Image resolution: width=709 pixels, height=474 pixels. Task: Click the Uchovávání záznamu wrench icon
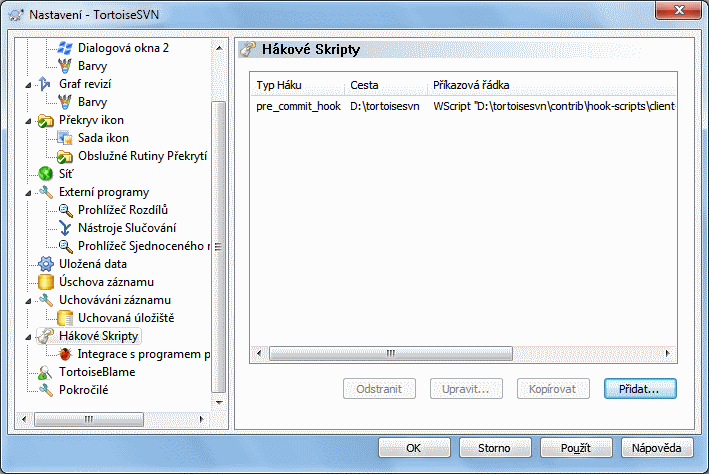click(46, 300)
